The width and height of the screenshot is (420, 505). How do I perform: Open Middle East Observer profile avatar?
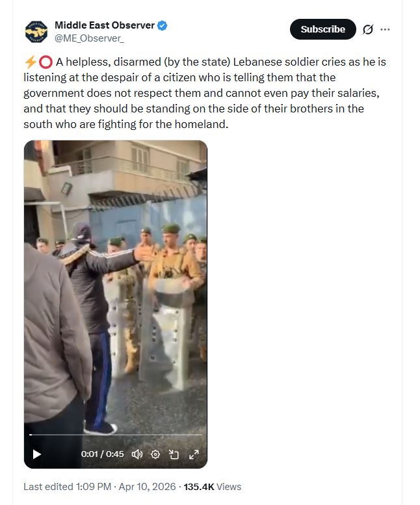(36, 32)
